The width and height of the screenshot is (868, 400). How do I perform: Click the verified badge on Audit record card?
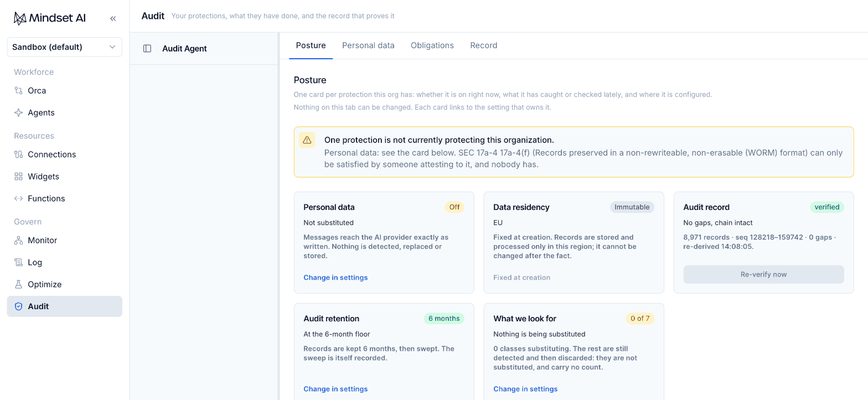pos(827,207)
